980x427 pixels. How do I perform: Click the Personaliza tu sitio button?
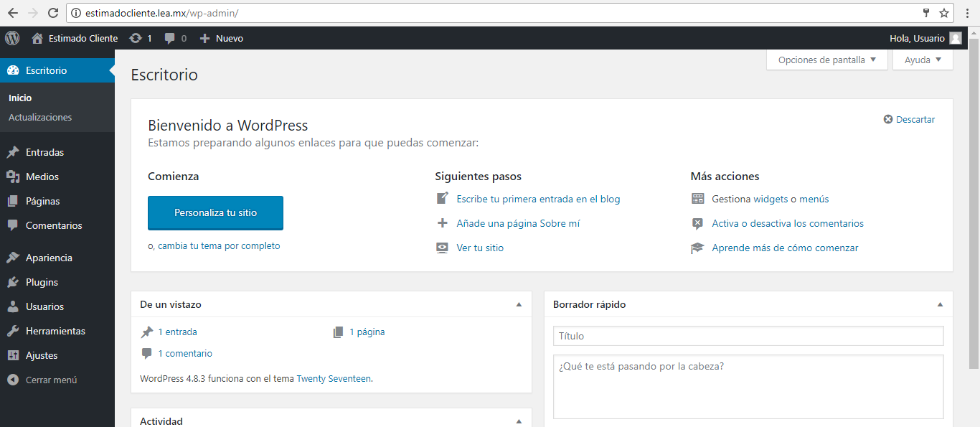pyautogui.click(x=215, y=213)
